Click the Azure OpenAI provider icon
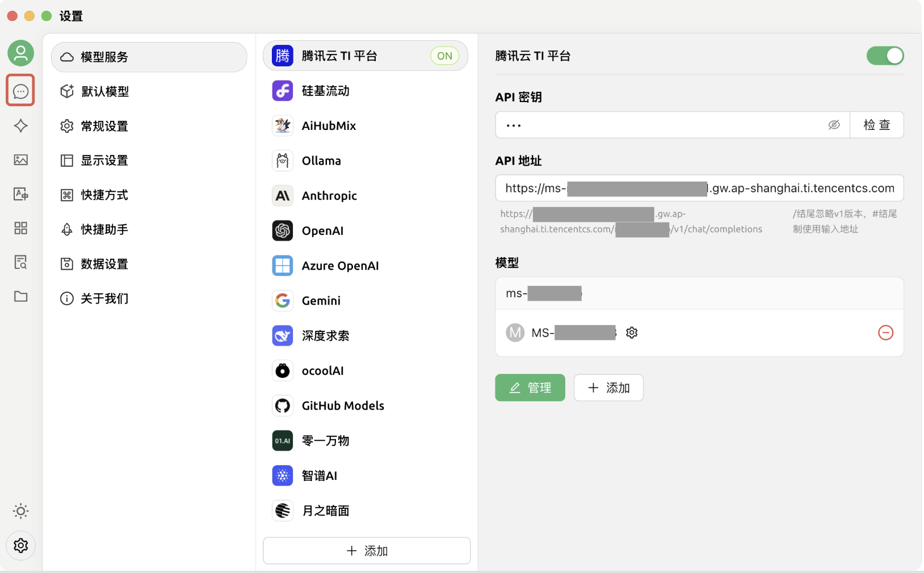 [x=283, y=266]
